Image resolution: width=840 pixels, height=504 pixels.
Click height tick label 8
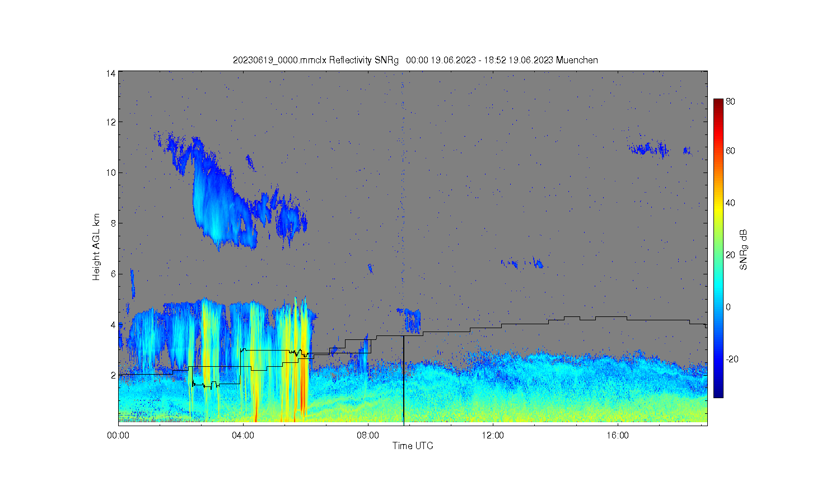click(113, 223)
